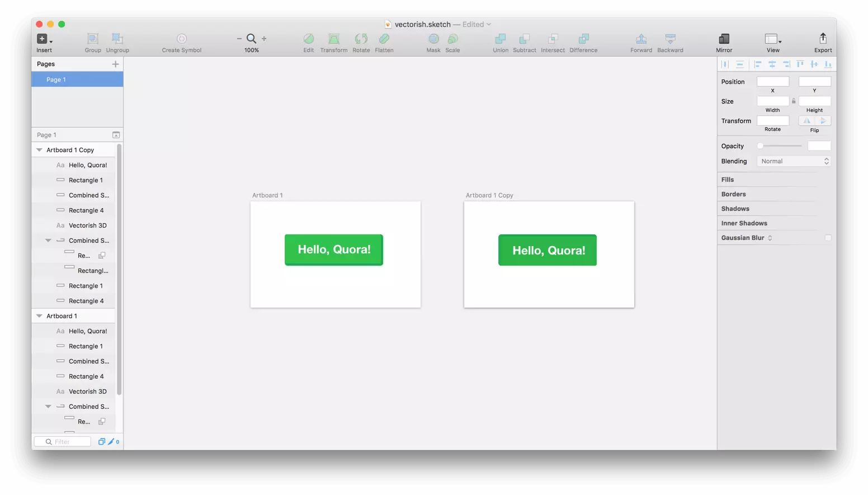Open the Borders section
This screenshot has height=495, width=868.
tap(733, 194)
